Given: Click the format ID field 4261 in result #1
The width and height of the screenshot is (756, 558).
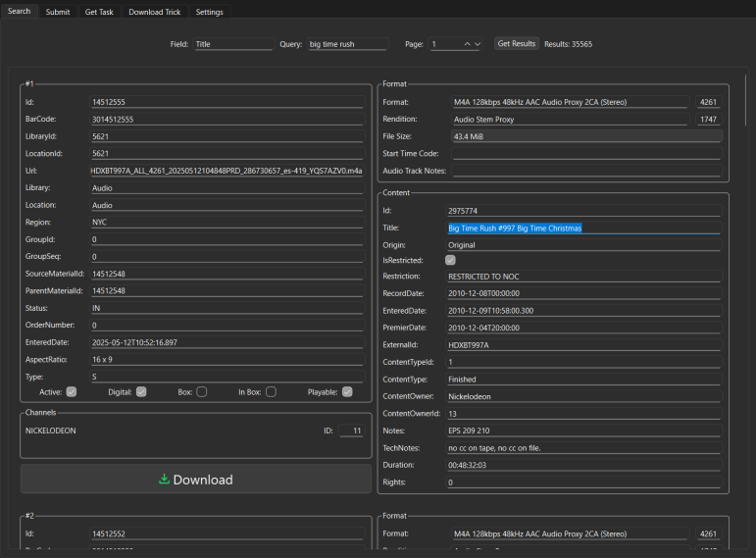Looking at the screenshot, I should (x=708, y=102).
